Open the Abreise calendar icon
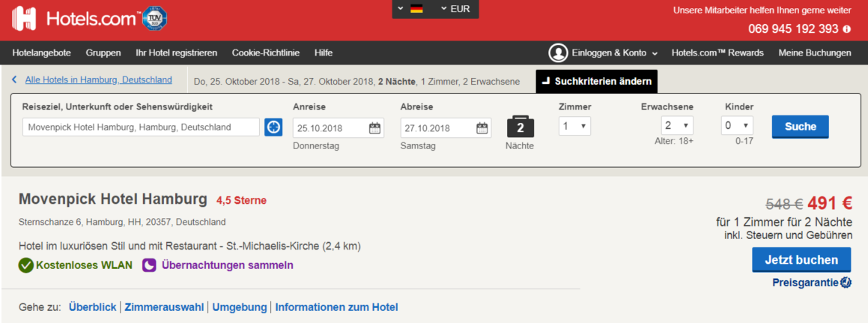Viewport: 868px width, 323px height. point(482,128)
